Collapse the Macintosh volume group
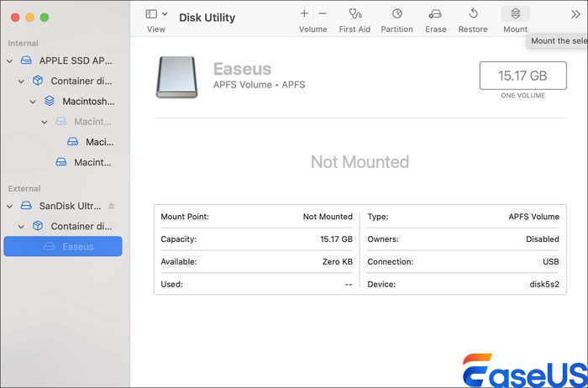 [34, 102]
